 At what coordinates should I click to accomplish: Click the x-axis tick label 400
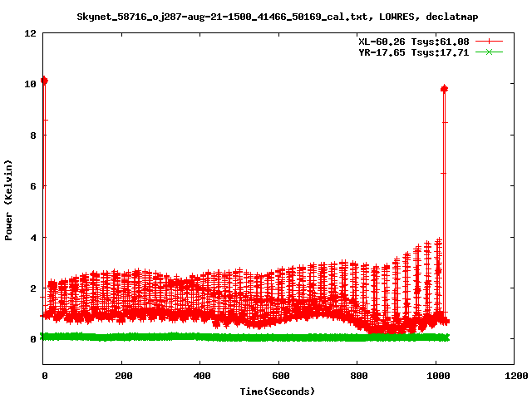pos(202,376)
